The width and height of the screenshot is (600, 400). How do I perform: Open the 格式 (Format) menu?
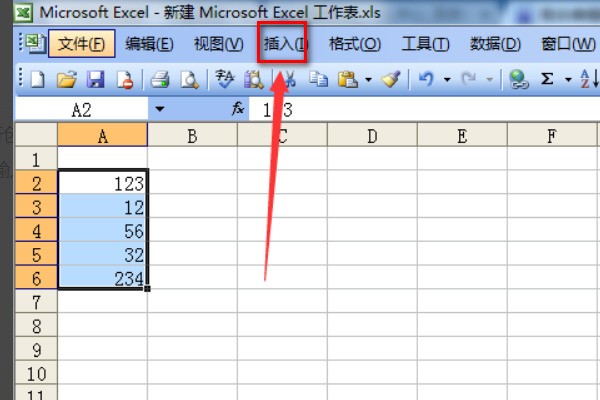[x=355, y=44]
